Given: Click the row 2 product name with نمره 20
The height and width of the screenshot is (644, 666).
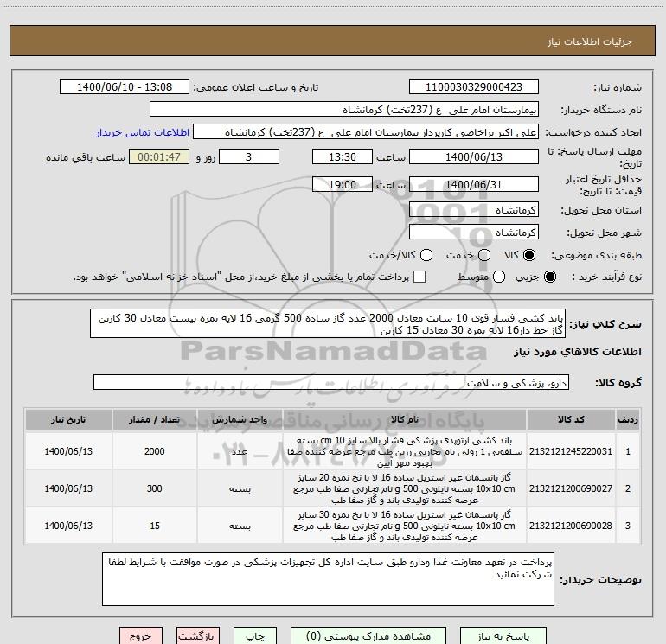Looking at the screenshot, I should 405,488.
